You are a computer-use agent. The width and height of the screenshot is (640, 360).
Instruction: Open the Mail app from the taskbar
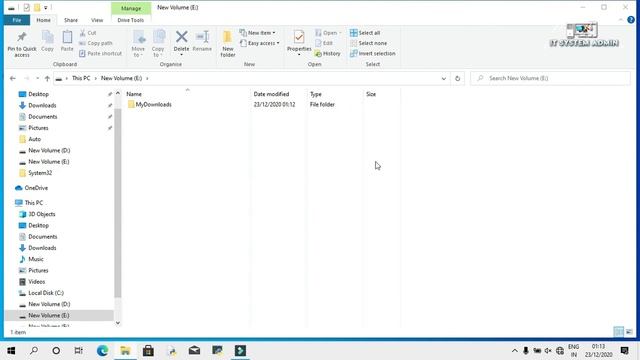pos(194,351)
